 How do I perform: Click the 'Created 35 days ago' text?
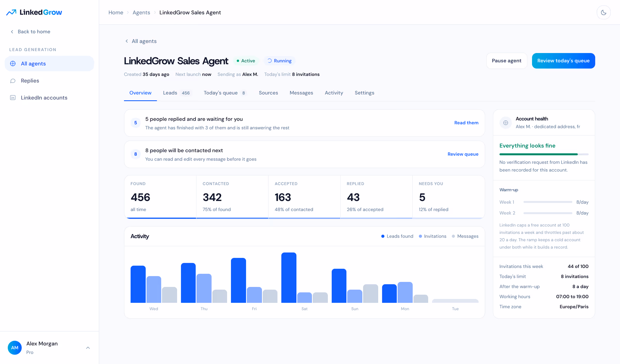pos(146,74)
